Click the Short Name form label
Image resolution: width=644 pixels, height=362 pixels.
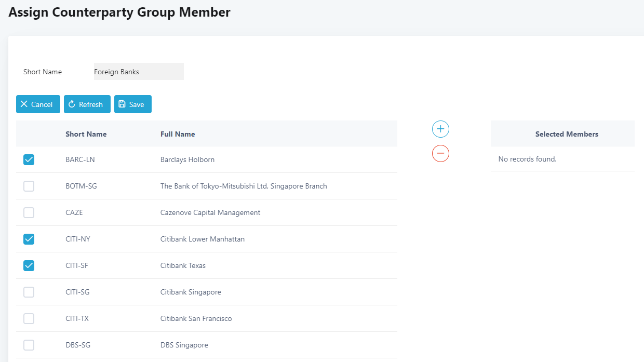pyautogui.click(x=43, y=72)
